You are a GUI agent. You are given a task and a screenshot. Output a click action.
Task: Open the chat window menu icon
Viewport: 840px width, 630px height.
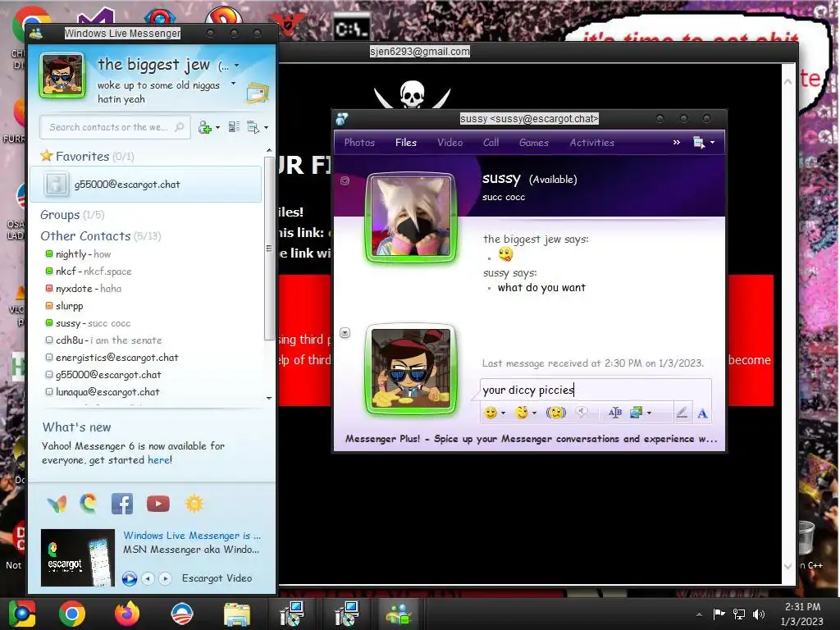click(x=699, y=143)
